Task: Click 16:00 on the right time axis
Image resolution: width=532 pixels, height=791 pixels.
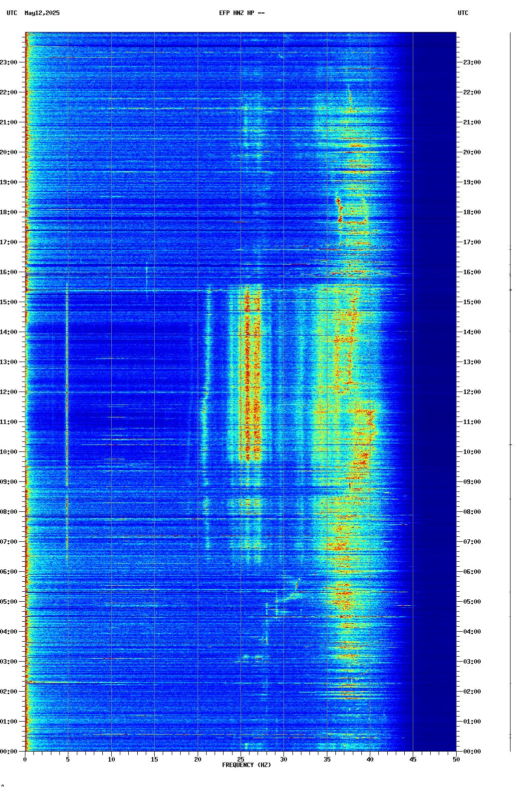Action: click(x=472, y=272)
